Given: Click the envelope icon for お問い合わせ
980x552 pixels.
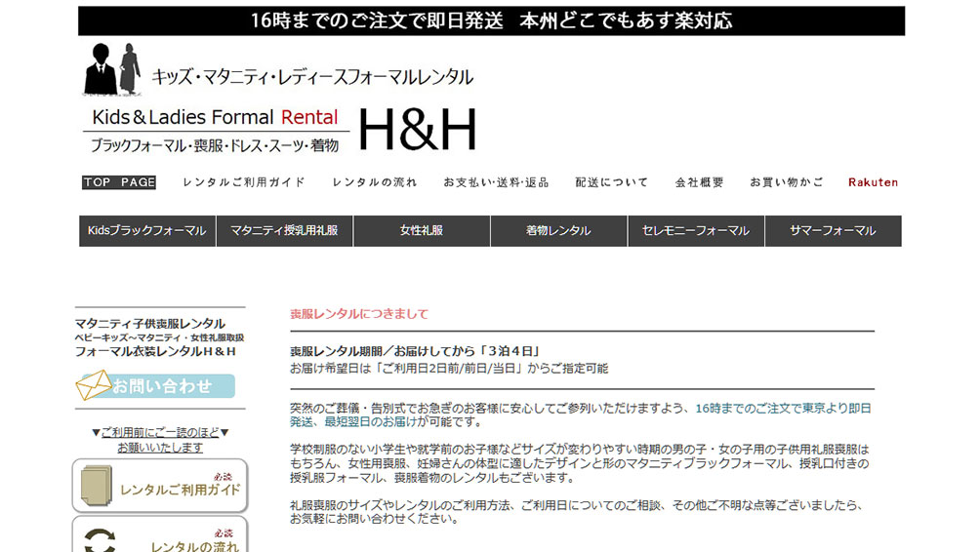Looking at the screenshot, I should 94,385.
